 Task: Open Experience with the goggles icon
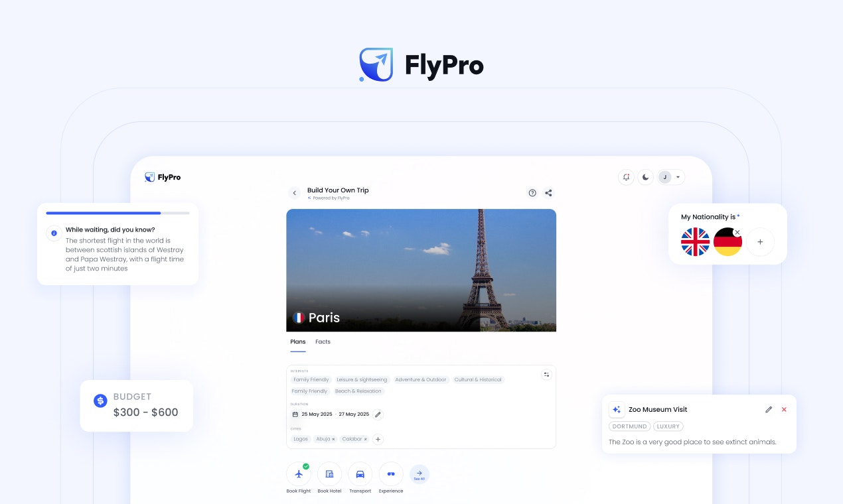391,474
